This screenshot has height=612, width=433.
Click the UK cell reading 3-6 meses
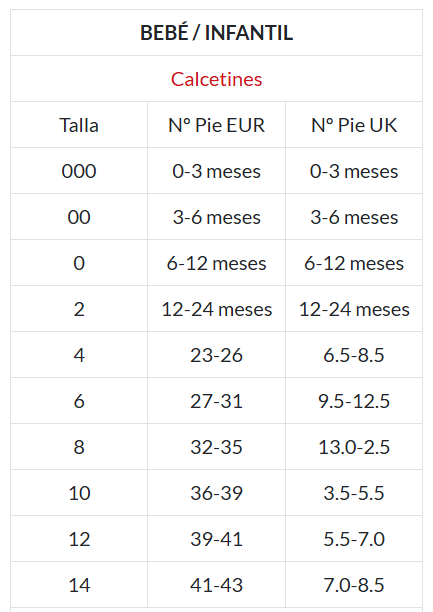(x=354, y=217)
